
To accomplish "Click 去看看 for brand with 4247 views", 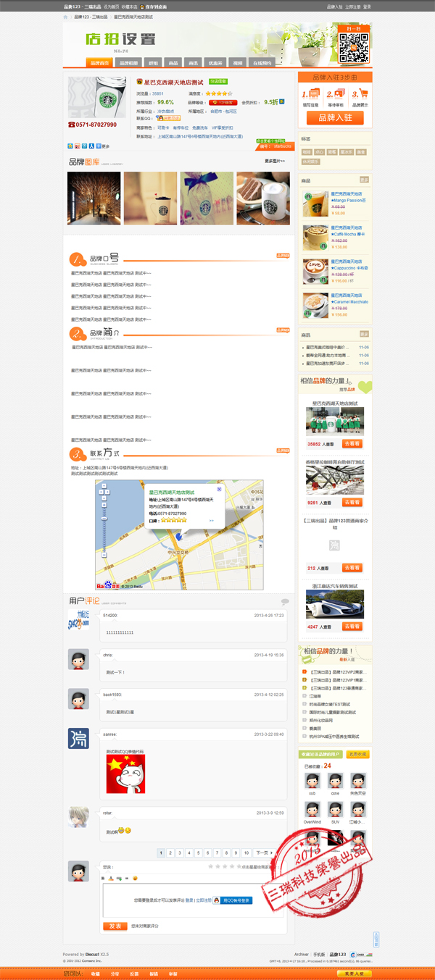I will [x=352, y=627].
